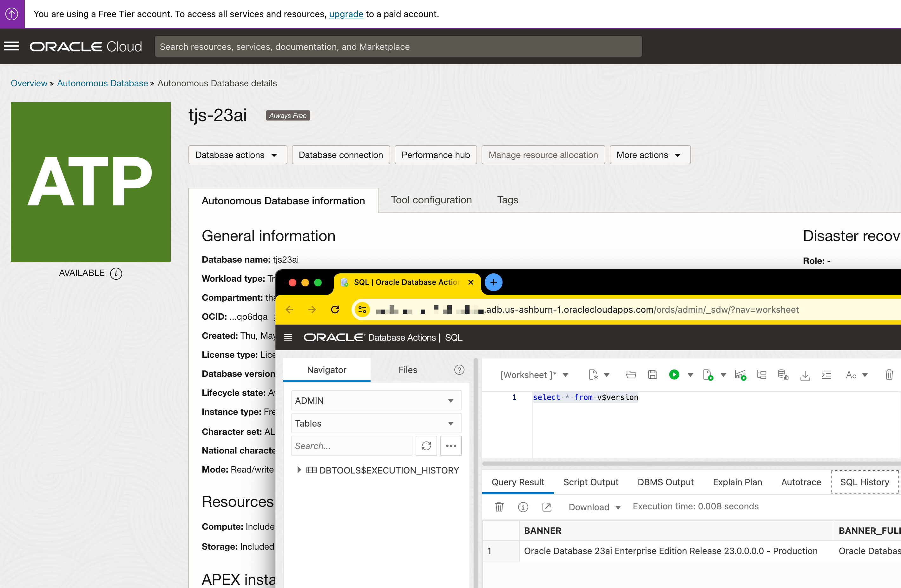
Task: Click the ATP database green logo tile
Action: click(91, 182)
